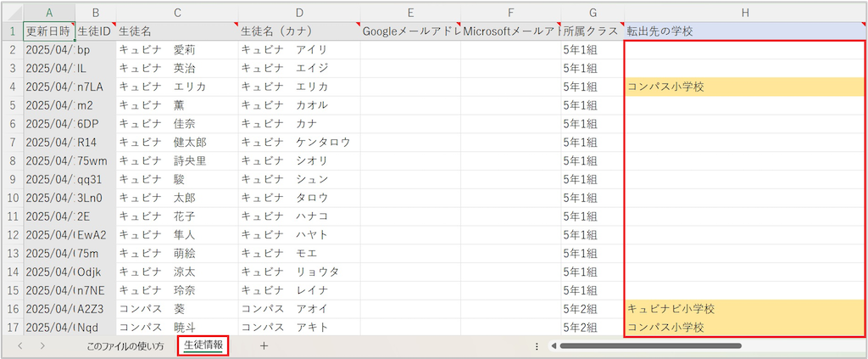868x359 pixels.
Task: Click the 所属クラス header cell
Action: [x=593, y=31]
